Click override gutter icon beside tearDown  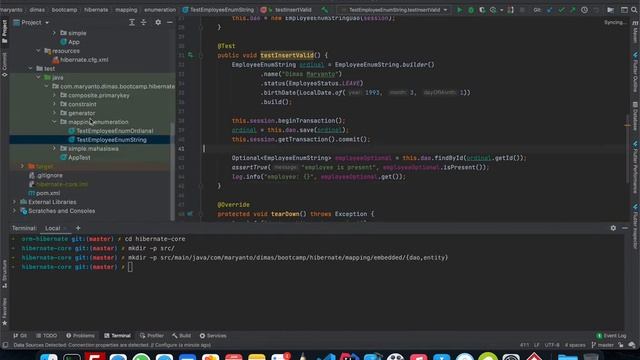click(x=190, y=213)
